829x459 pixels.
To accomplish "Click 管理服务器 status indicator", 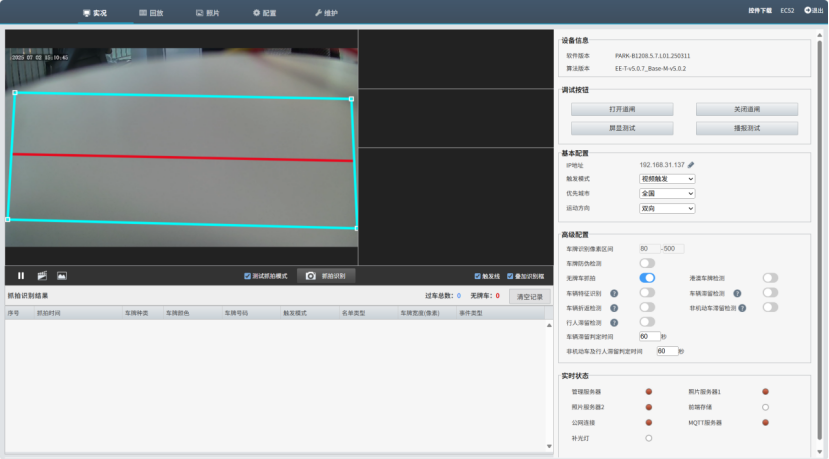I will click(x=649, y=392).
